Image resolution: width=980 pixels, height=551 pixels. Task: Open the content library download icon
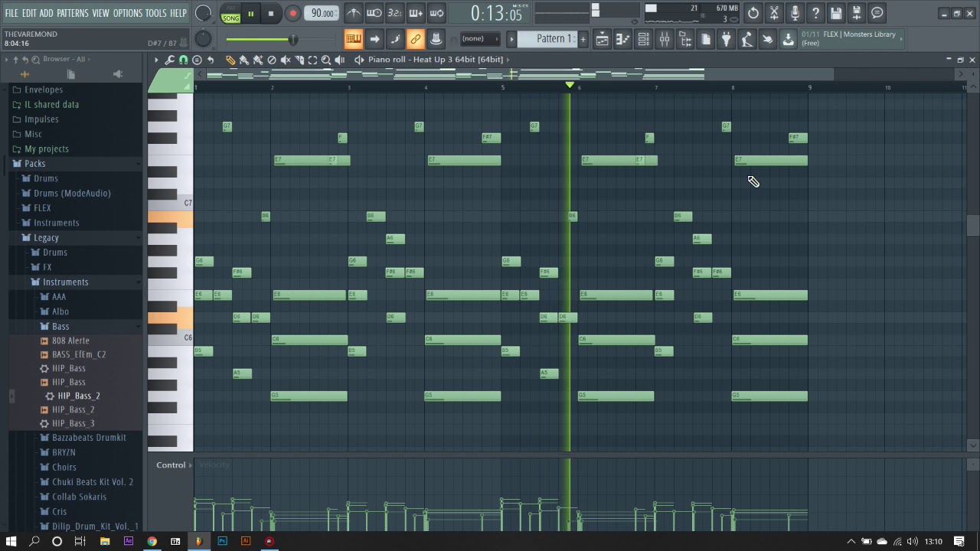click(788, 39)
